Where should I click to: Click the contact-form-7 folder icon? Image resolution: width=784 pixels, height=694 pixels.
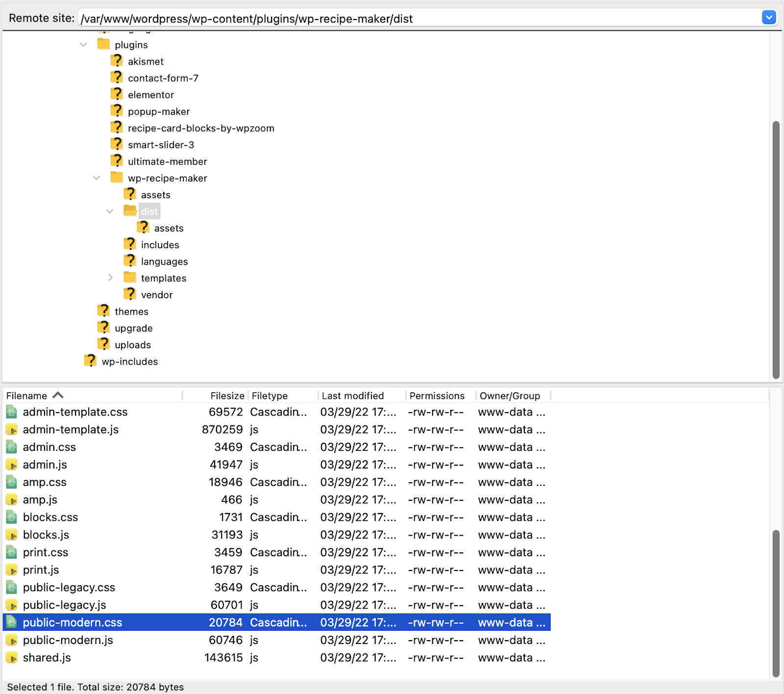117,77
